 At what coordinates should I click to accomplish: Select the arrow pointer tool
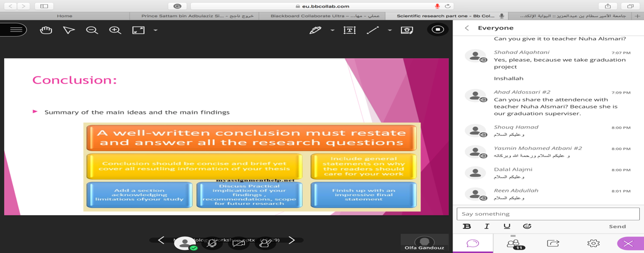pos(69,30)
